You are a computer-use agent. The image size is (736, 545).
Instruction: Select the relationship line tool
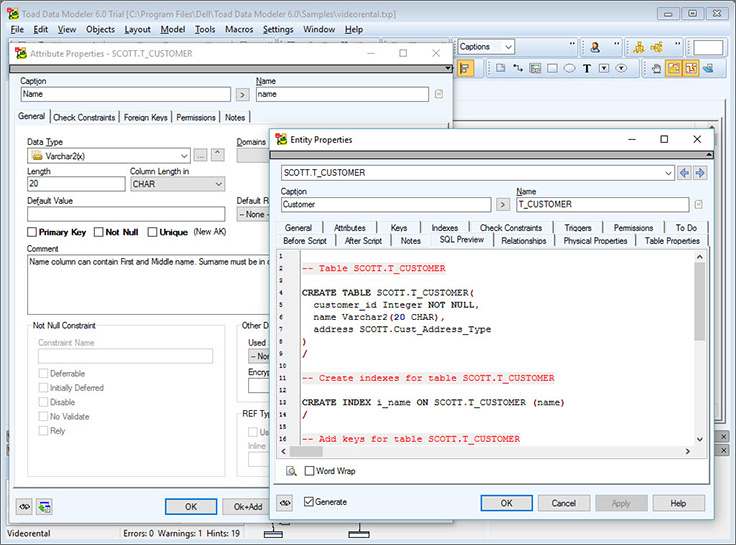(517, 68)
